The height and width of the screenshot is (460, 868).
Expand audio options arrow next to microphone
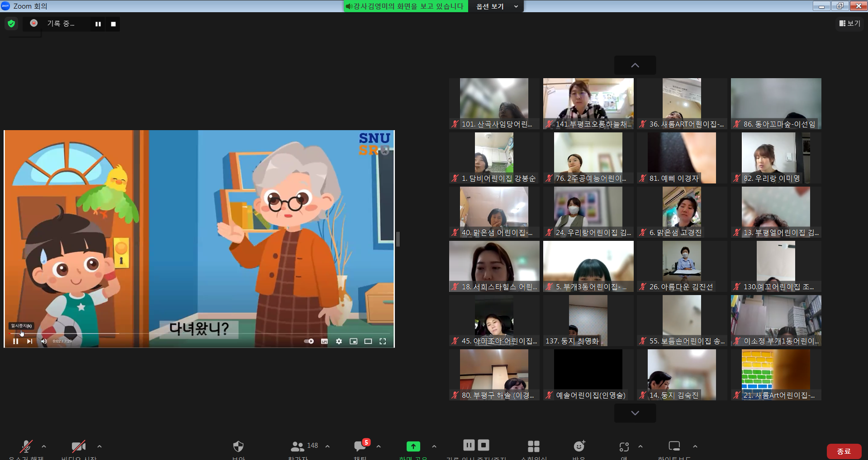44,446
